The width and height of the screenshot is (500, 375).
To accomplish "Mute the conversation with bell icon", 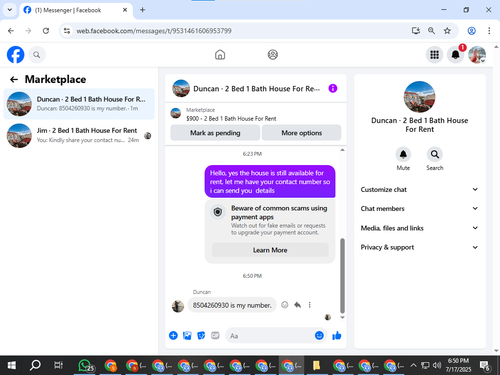I will (x=403, y=154).
